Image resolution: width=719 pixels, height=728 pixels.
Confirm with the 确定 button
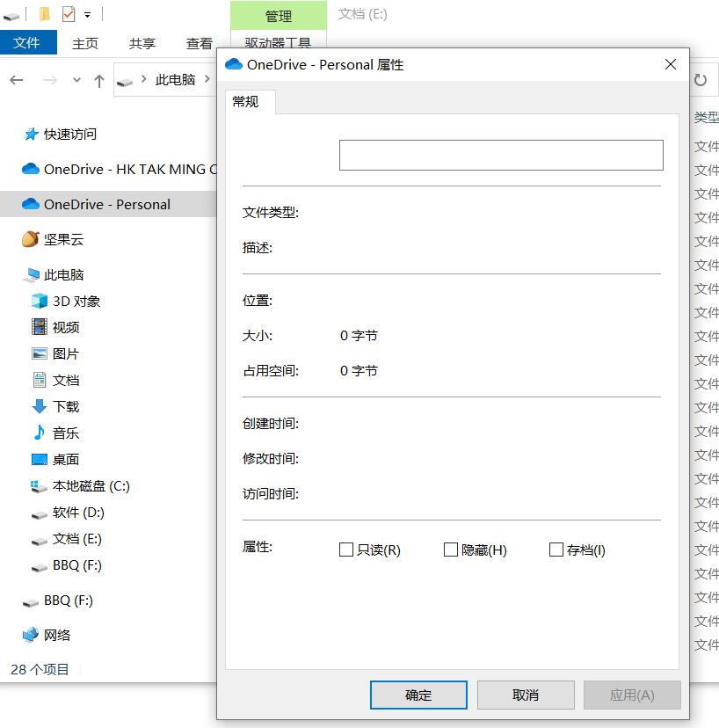point(418,695)
